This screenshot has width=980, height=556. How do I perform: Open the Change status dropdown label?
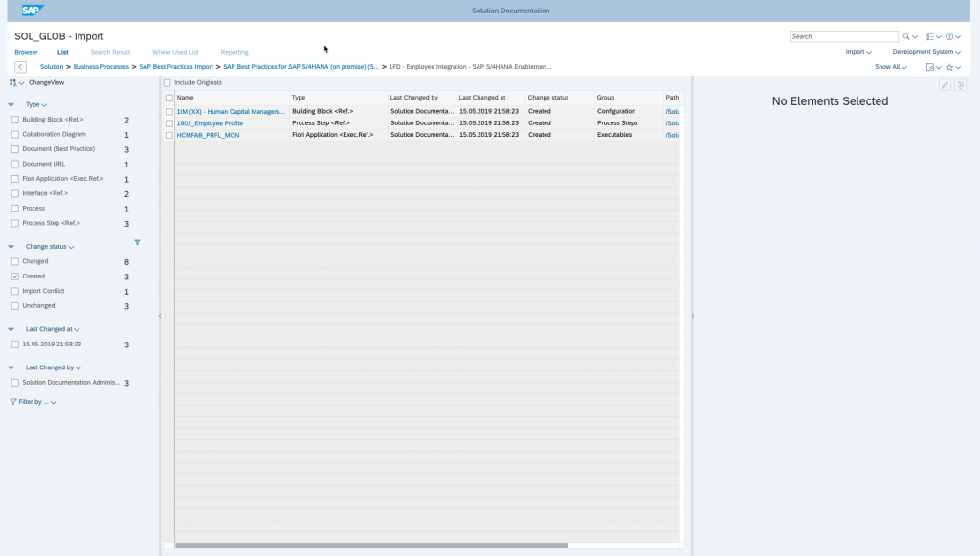pos(50,247)
